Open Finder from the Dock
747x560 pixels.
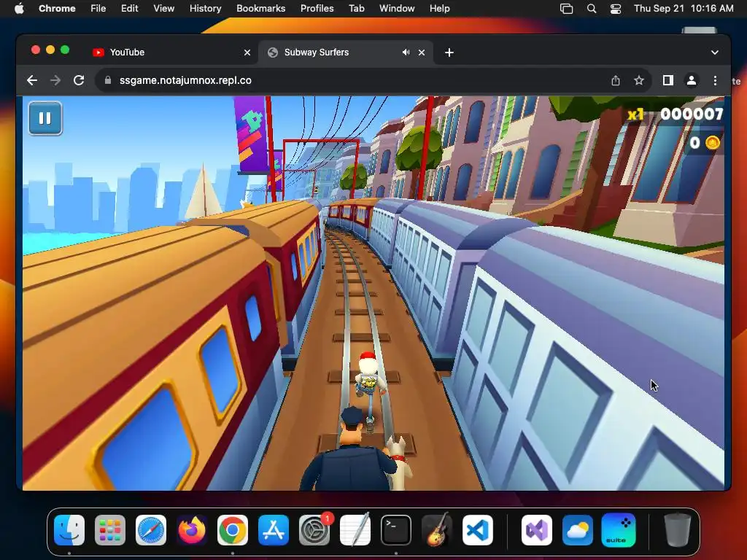69,529
